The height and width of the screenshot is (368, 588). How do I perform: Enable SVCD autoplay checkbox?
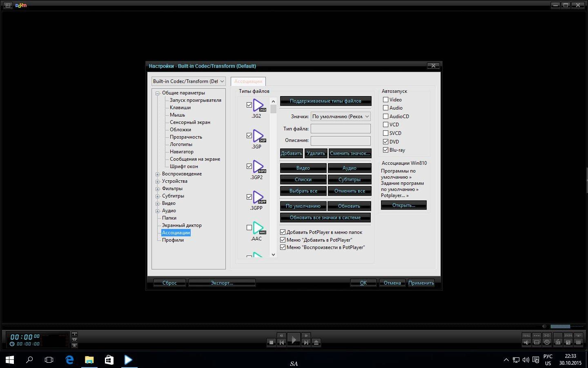385,133
